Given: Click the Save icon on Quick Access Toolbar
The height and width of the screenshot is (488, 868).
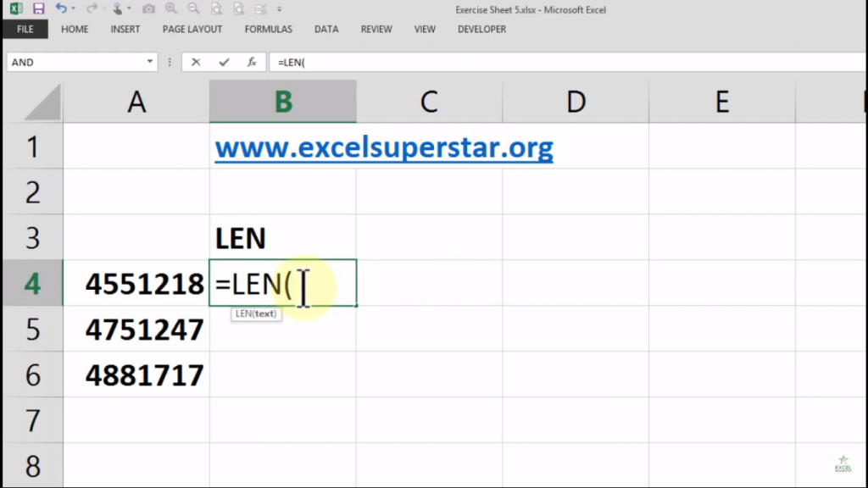Looking at the screenshot, I should (37, 9).
